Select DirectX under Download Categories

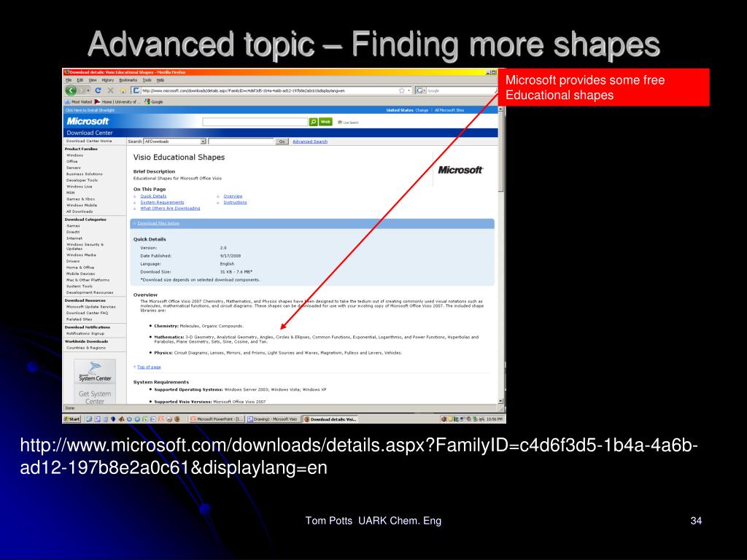pos(73,232)
